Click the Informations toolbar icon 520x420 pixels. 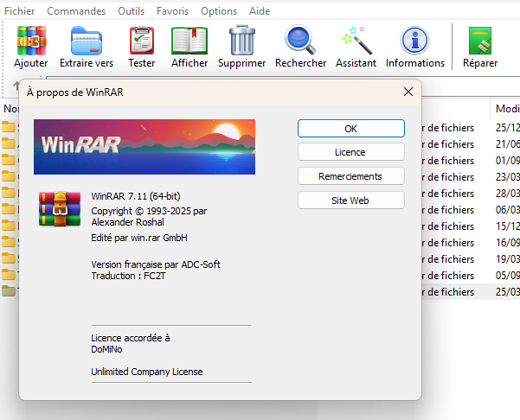coord(414,41)
